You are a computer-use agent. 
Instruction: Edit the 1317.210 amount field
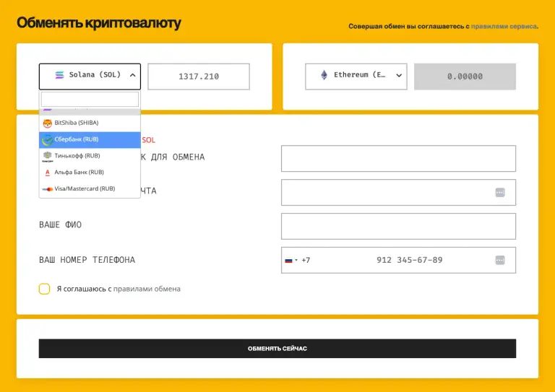tap(199, 77)
